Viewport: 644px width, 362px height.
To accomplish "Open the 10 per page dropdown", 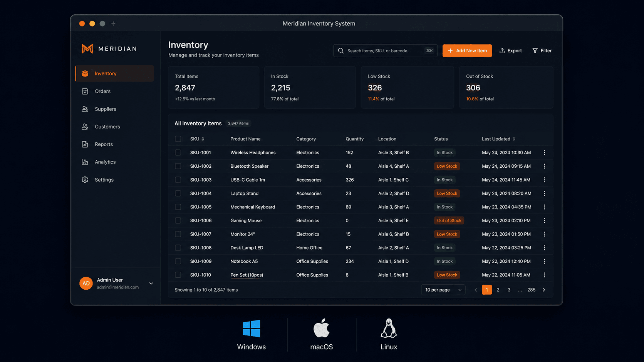I will [x=443, y=290].
